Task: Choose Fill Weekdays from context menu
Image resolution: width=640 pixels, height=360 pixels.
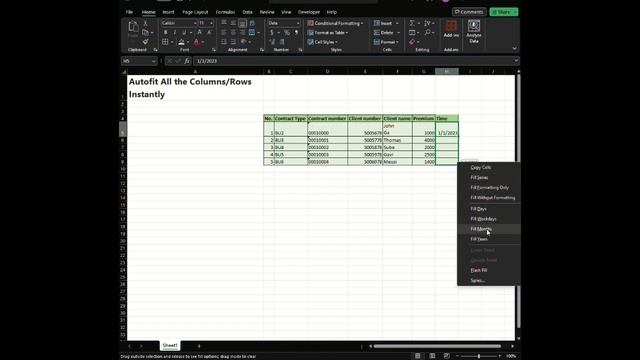Action: [489, 219]
